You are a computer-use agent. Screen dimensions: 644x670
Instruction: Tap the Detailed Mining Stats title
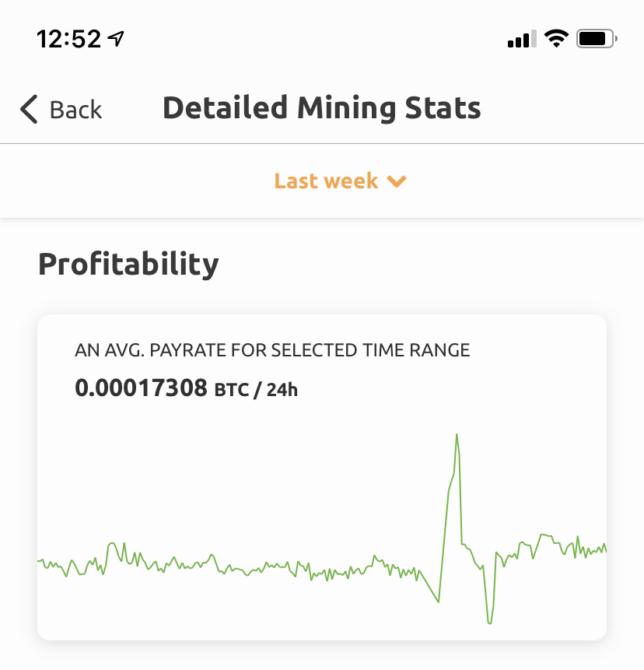click(321, 108)
